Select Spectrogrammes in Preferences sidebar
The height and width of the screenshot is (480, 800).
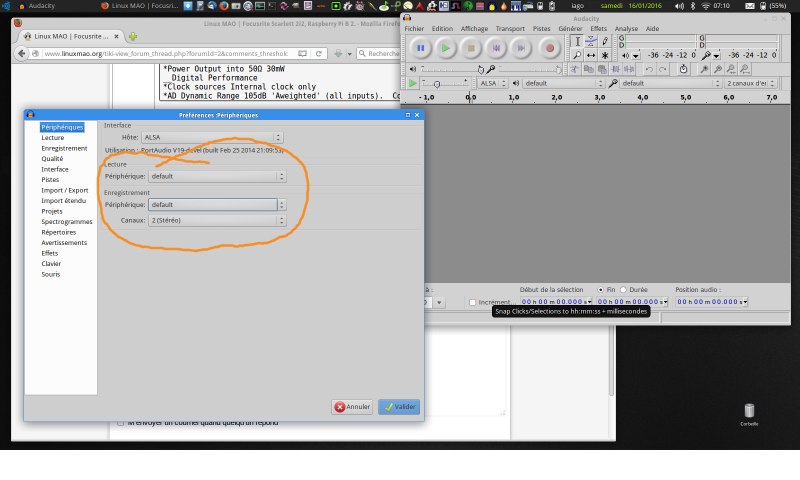67,221
